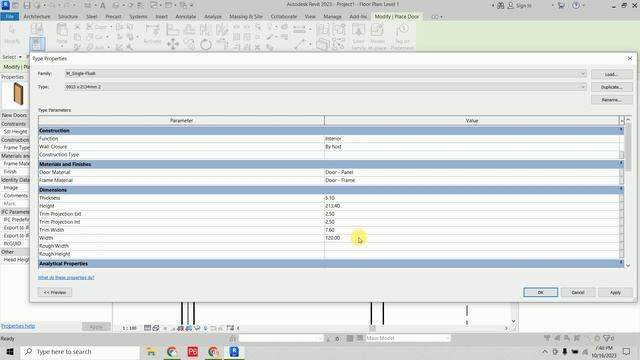Click the Autodesk App Store cart icon
Screen dimensions: 640x360
pyautogui.click(x=561, y=5)
